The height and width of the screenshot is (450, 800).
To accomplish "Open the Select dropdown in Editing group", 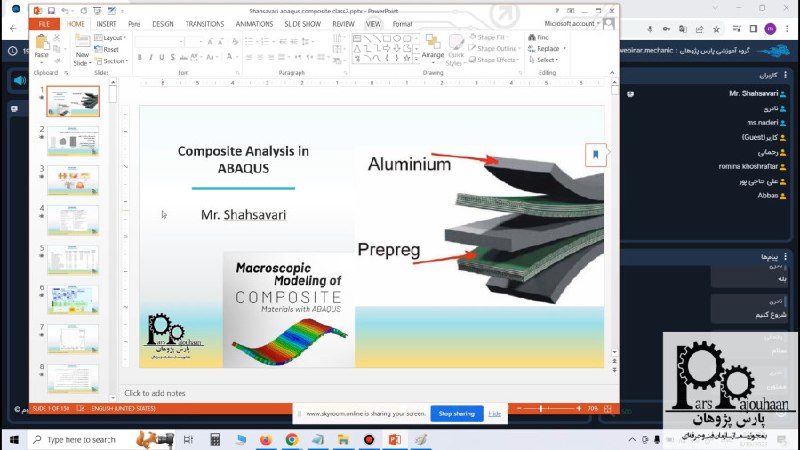I will [x=543, y=60].
